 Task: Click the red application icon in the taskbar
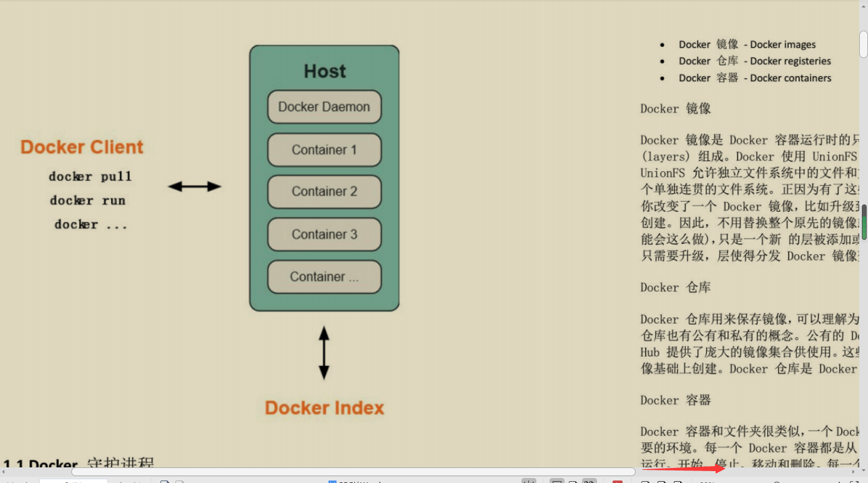click(x=618, y=481)
